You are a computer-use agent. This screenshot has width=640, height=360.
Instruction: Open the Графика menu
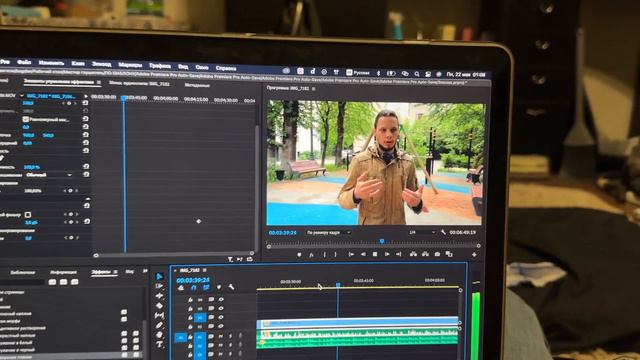(160, 65)
